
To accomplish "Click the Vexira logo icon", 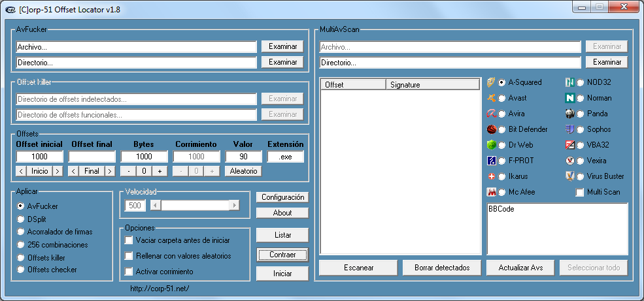I will [x=569, y=161].
